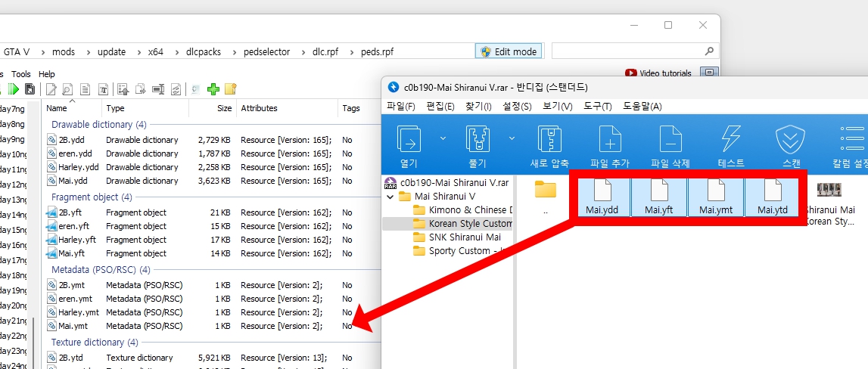The width and height of the screenshot is (868, 369).
Task: Select the Harley.ydd file row
Action: coord(79,167)
